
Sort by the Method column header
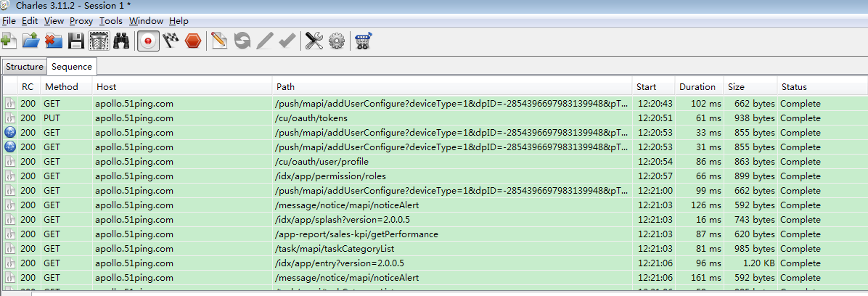pos(67,87)
